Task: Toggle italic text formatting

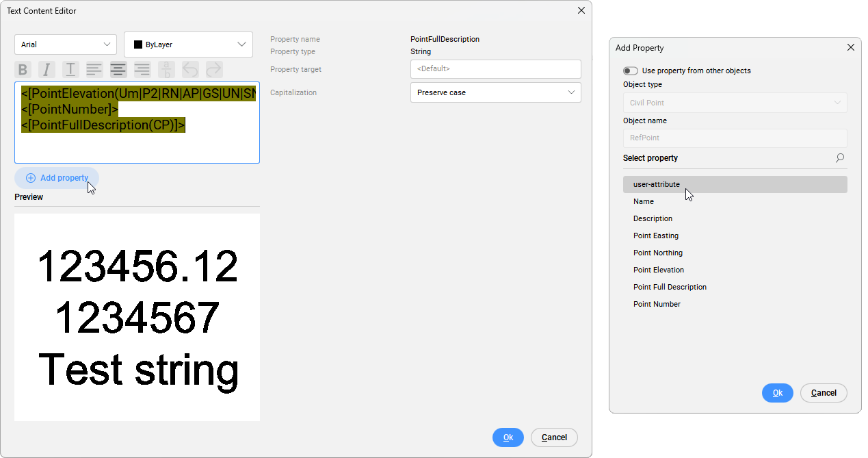Action: (x=47, y=69)
